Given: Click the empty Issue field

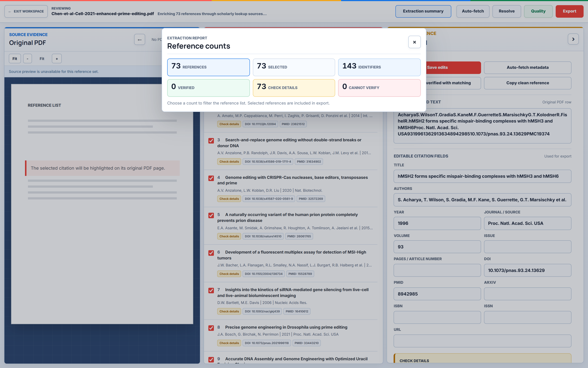Looking at the screenshot, I should pyautogui.click(x=528, y=247).
